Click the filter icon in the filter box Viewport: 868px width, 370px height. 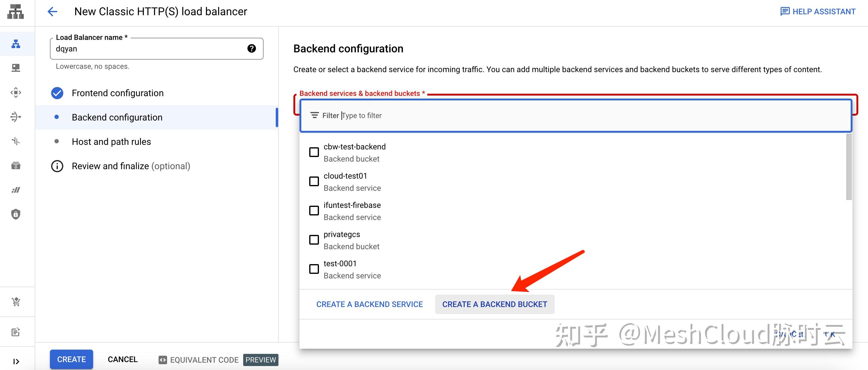point(314,115)
